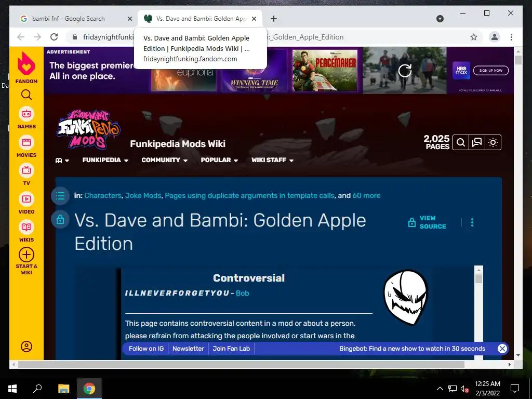Open wiki Discuss speech bubbles icon

coord(477,142)
